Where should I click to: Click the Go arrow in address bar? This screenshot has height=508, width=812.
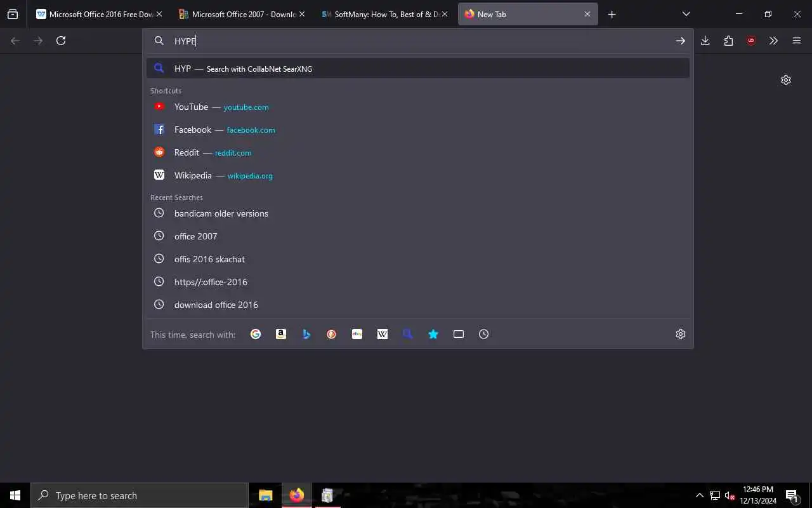(x=680, y=41)
